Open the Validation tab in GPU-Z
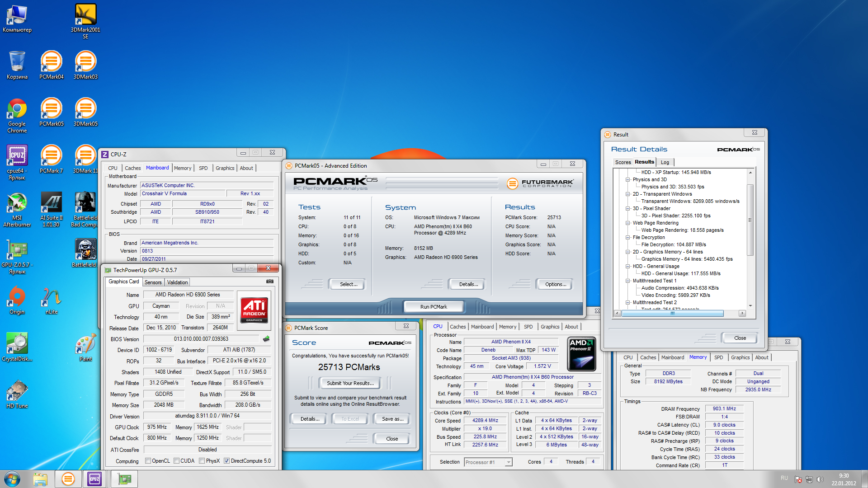Viewport: 868px width, 488px height. tap(177, 282)
